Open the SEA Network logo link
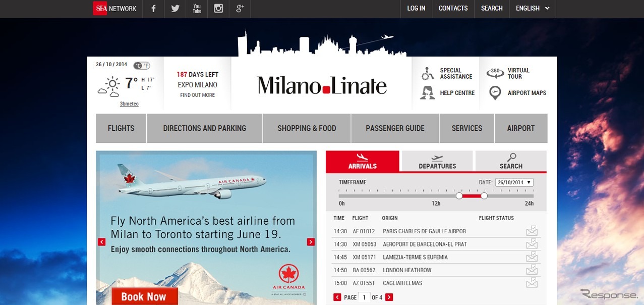Screen dimensions: 644x305 [115, 8]
